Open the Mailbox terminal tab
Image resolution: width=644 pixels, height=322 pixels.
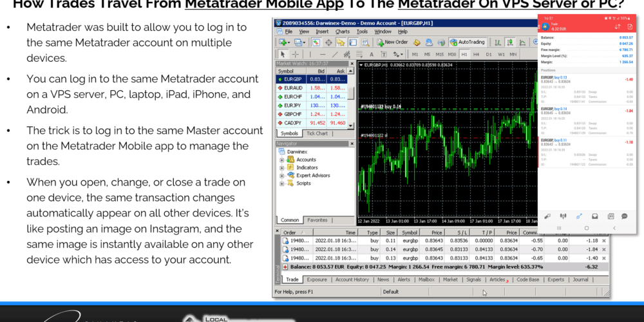click(426, 279)
